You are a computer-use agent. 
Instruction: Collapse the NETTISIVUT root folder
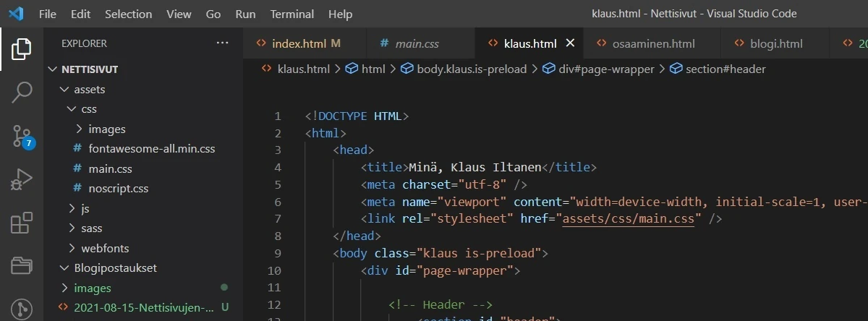tap(52, 69)
